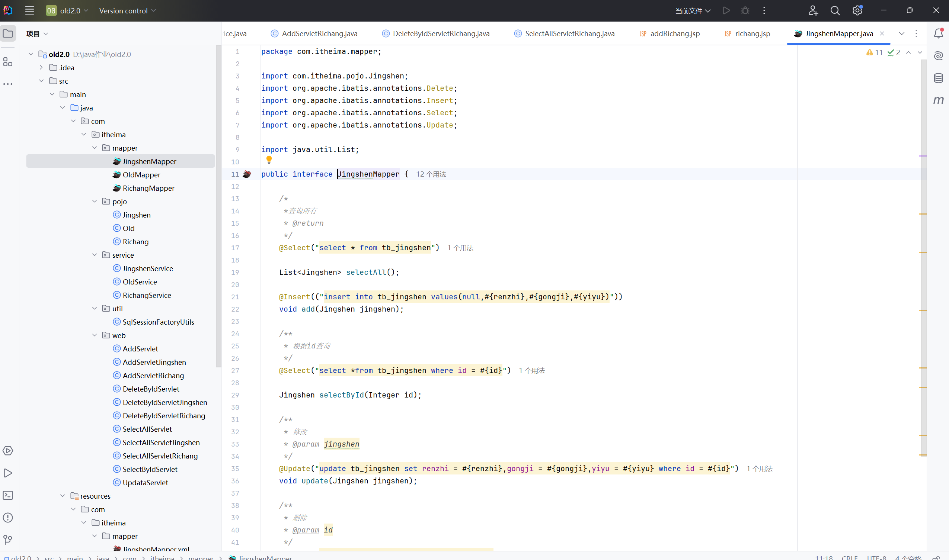The image size is (949, 560).
Task: Open the Database tool window icon
Action: point(939,78)
